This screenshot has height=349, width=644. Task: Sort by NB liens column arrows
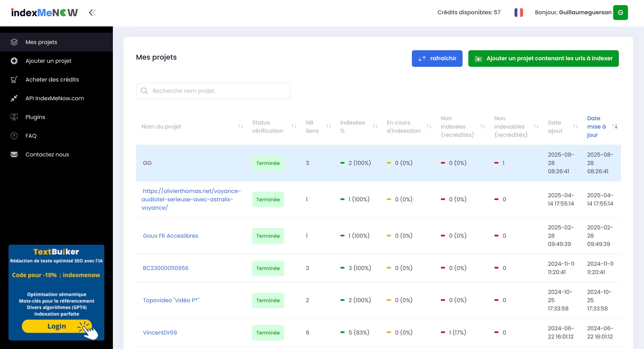tap(329, 126)
